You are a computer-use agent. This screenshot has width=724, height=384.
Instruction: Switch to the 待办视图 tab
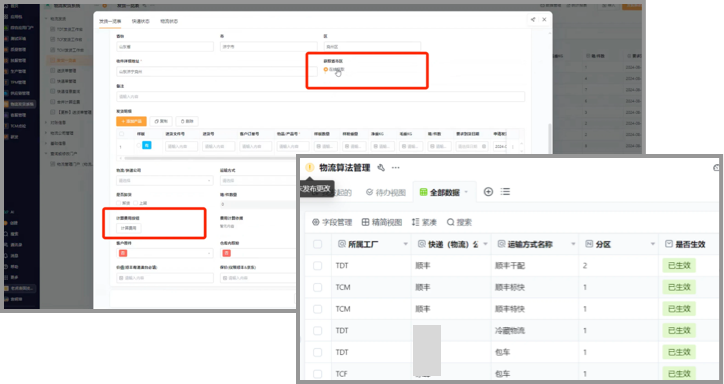coord(386,192)
